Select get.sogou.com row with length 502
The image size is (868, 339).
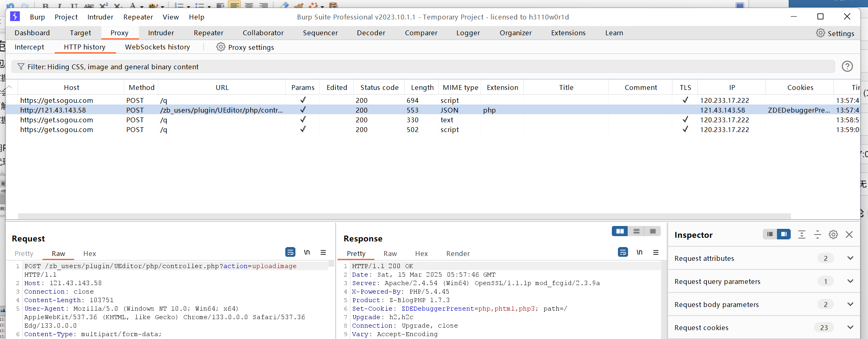(433, 129)
